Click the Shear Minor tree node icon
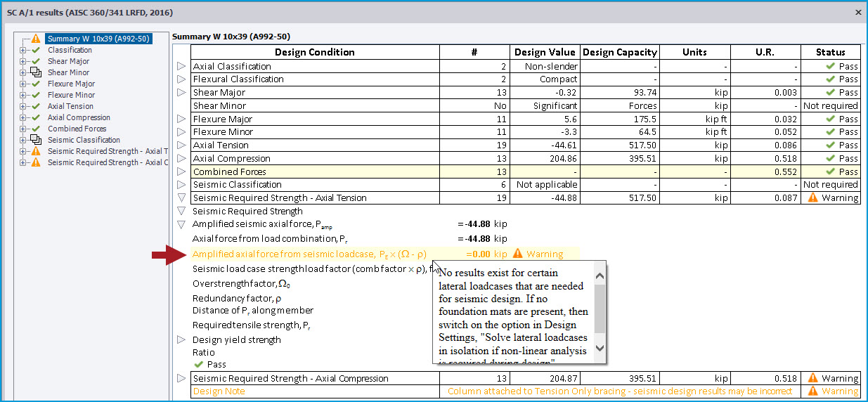The width and height of the screenshot is (868, 402). 36,72
